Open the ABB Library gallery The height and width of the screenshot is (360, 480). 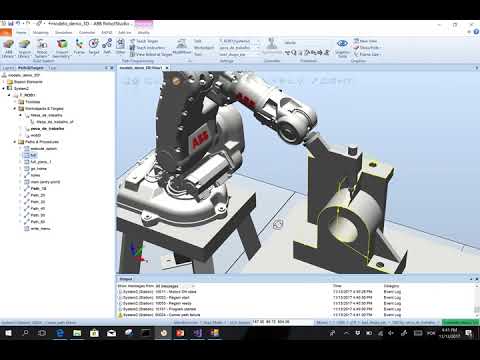coord(8,48)
